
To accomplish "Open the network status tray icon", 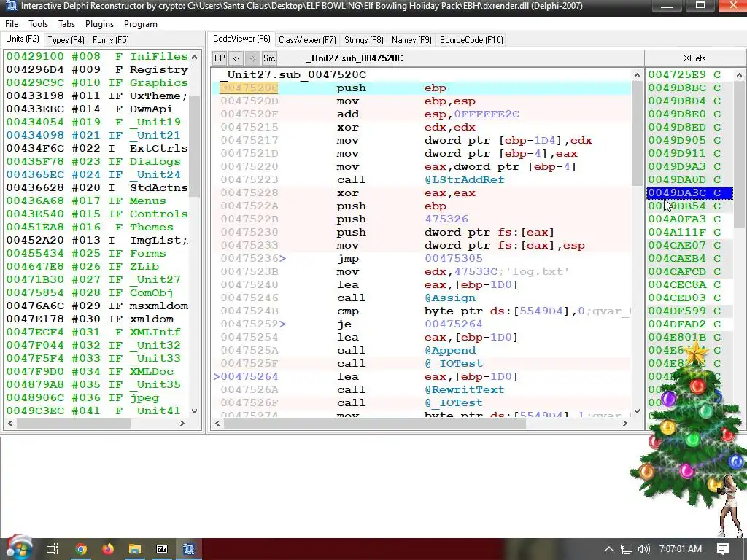I will pyautogui.click(x=627, y=549).
